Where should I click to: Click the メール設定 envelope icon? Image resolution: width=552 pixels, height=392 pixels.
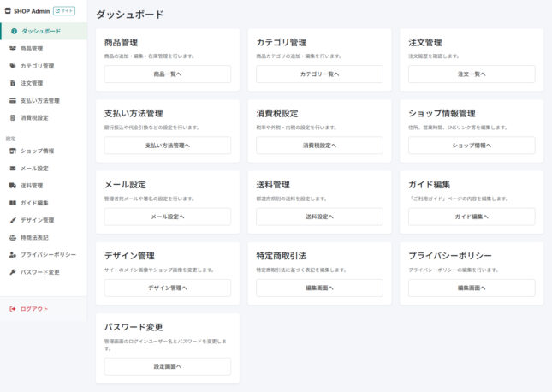[x=12, y=169]
